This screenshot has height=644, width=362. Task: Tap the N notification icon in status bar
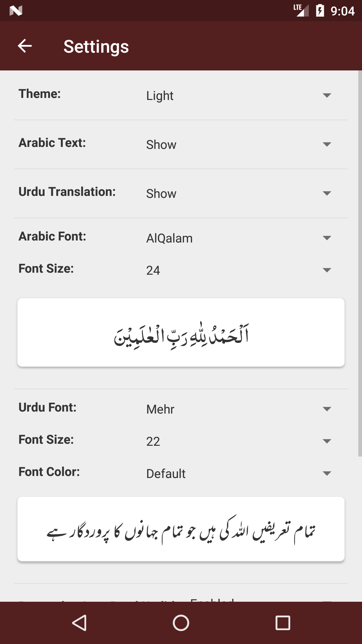(x=16, y=11)
